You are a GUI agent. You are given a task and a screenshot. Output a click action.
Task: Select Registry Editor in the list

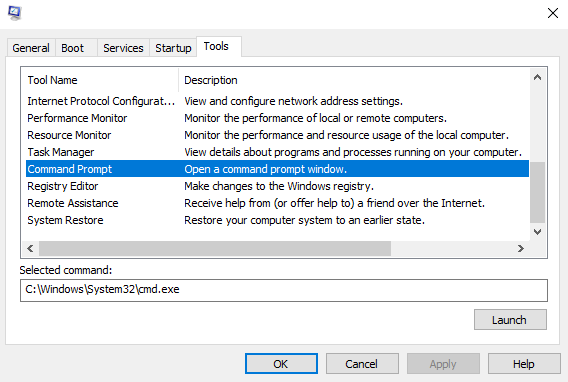point(277,186)
